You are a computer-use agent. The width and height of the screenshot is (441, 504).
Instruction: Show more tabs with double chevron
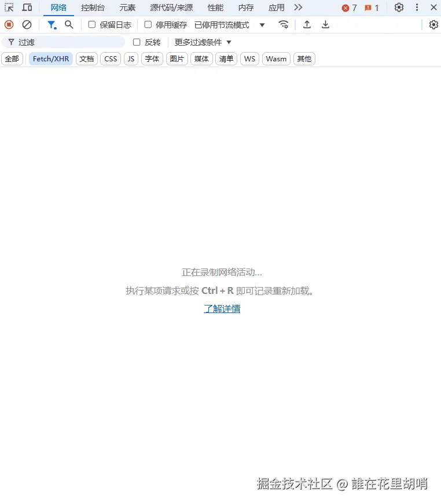click(298, 8)
